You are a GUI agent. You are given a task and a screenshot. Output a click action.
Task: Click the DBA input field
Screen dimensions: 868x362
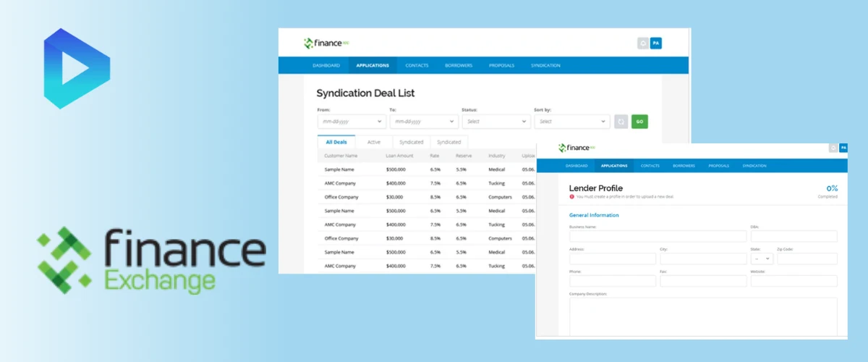pyautogui.click(x=793, y=236)
